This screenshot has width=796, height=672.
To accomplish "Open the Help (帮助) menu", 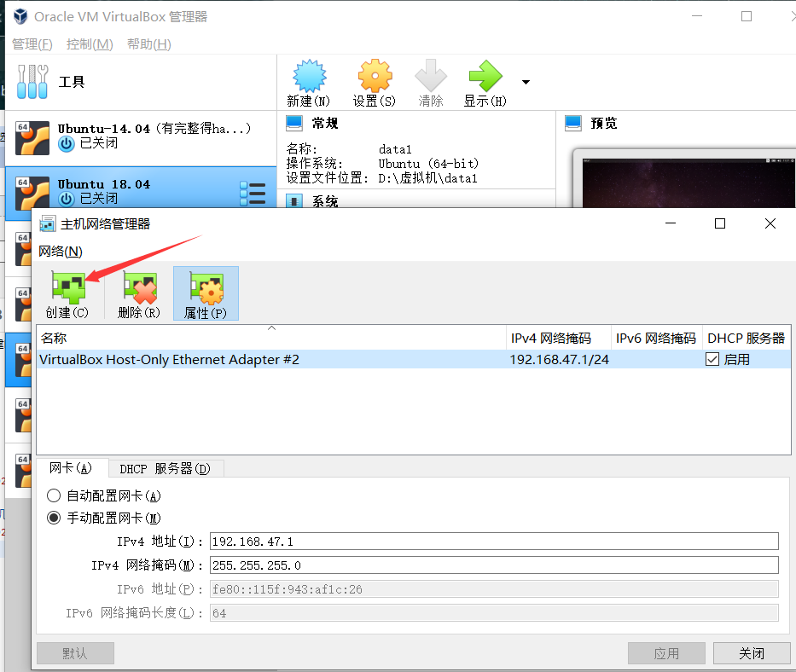I will click(x=148, y=44).
